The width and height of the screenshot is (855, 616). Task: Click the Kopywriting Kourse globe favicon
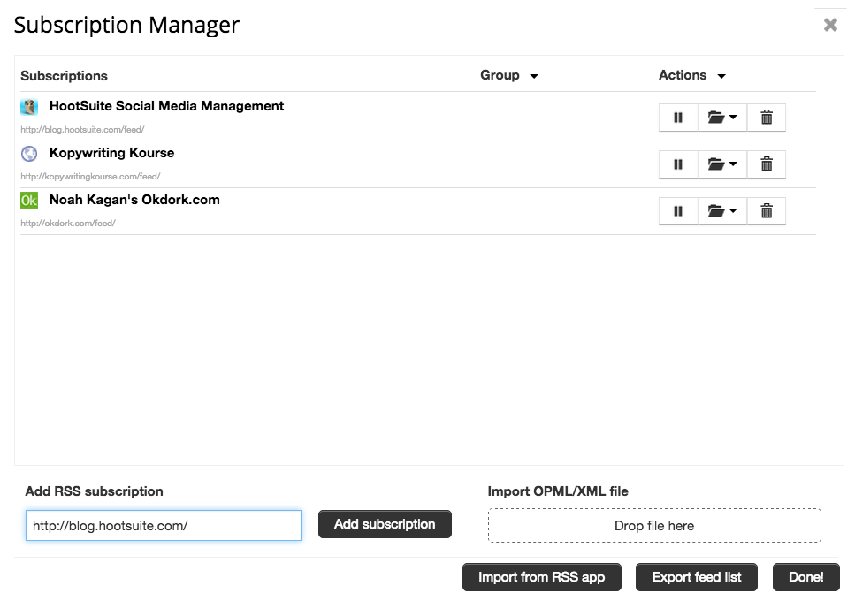click(x=29, y=154)
